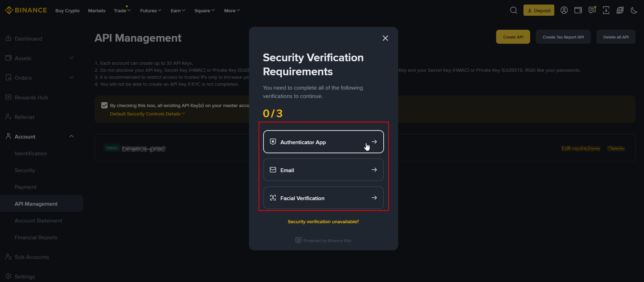644x282 pixels.
Task: Click the Create API button
Action: (513, 37)
